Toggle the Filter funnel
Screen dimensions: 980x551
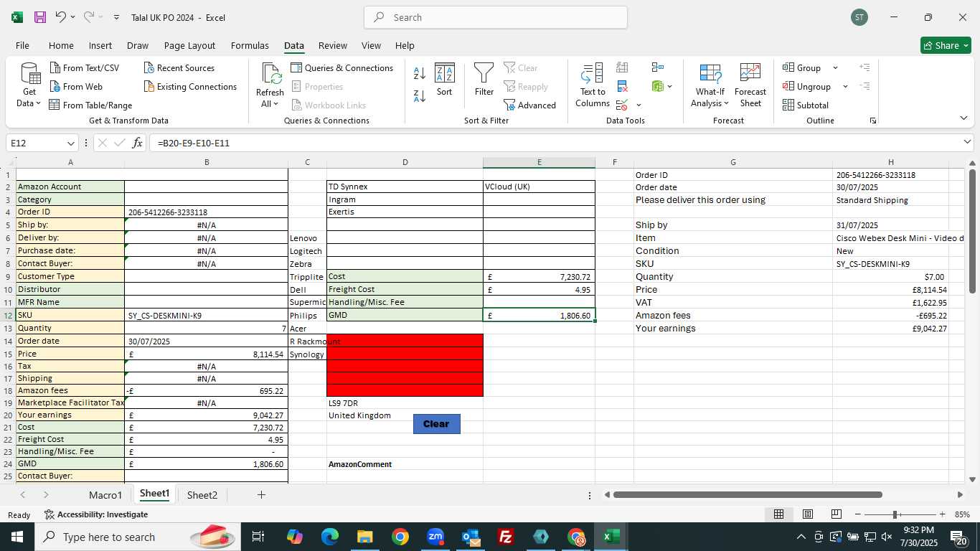[x=484, y=80]
